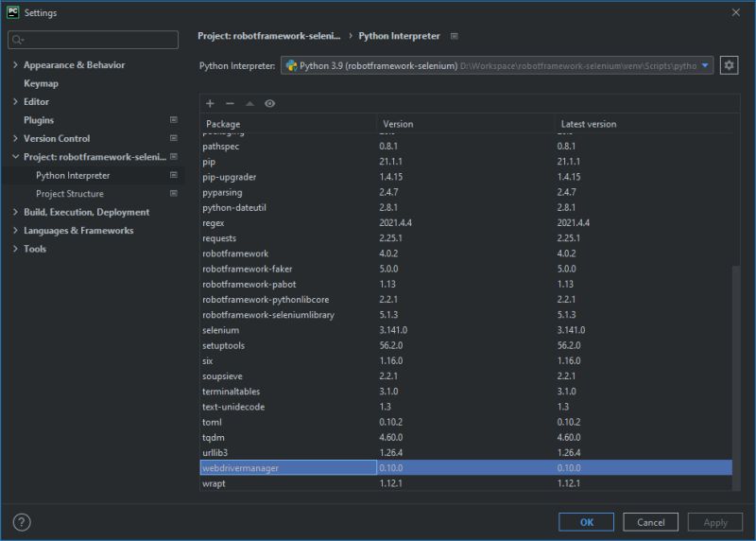Screen dimensions: 756x541
Task: Select Keymap in settings tree
Action: coord(41,83)
